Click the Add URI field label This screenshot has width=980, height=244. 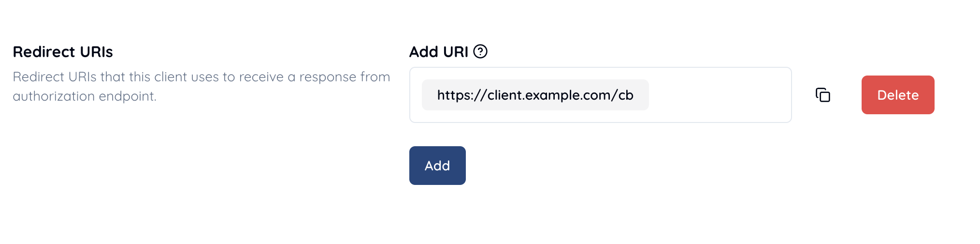(438, 52)
